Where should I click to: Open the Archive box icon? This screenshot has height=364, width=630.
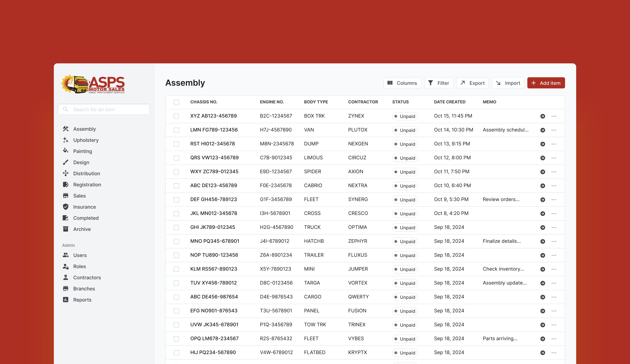click(x=65, y=229)
